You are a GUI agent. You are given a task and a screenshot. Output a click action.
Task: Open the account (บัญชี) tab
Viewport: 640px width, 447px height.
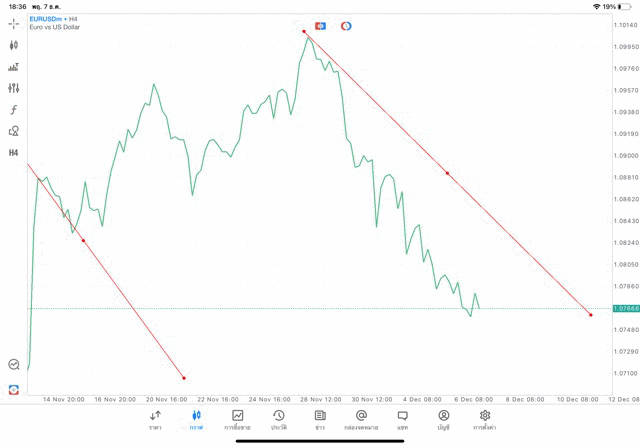443,419
